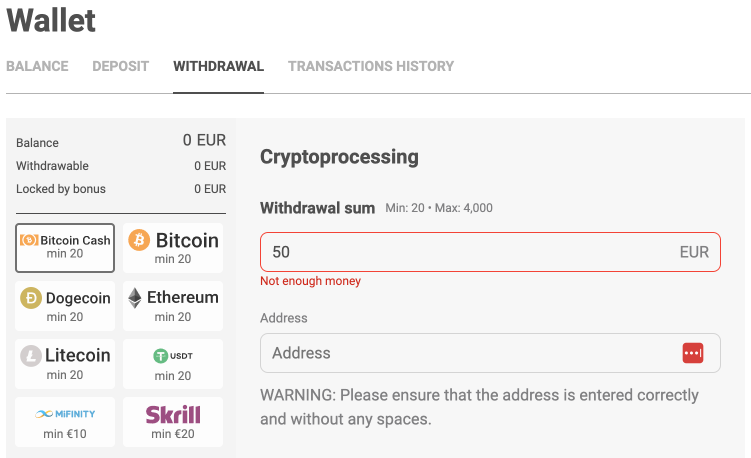Select the Skrill min €20 payment tile
The width and height of the screenshot is (751, 458).
coord(173,423)
